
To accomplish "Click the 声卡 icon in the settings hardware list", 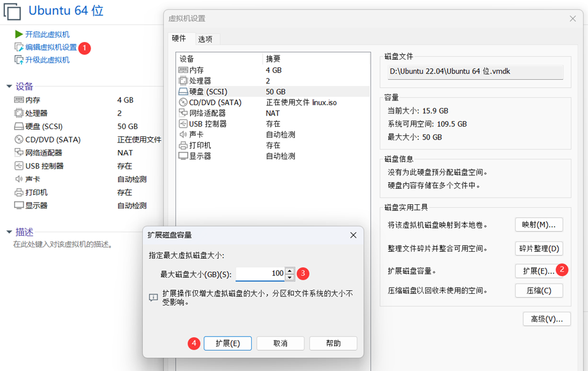I will point(183,135).
